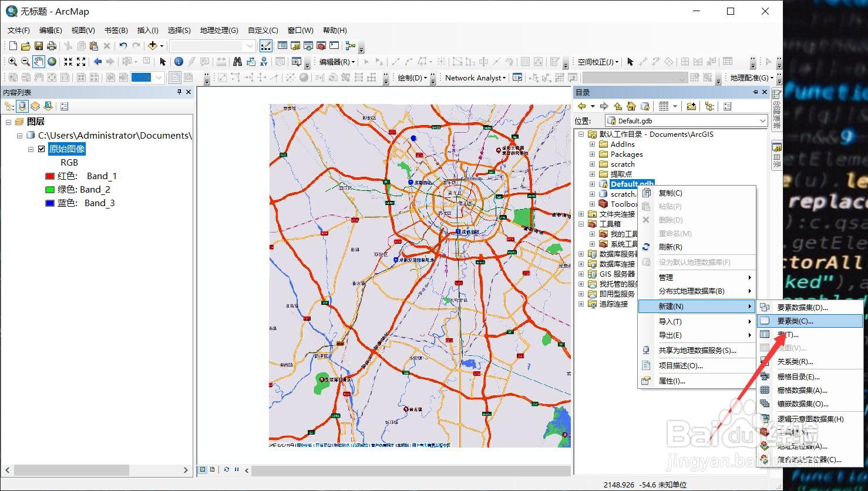Collapse the 原始图像 layer legend
The width and height of the screenshot is (868, 491).
coord(31,149)
